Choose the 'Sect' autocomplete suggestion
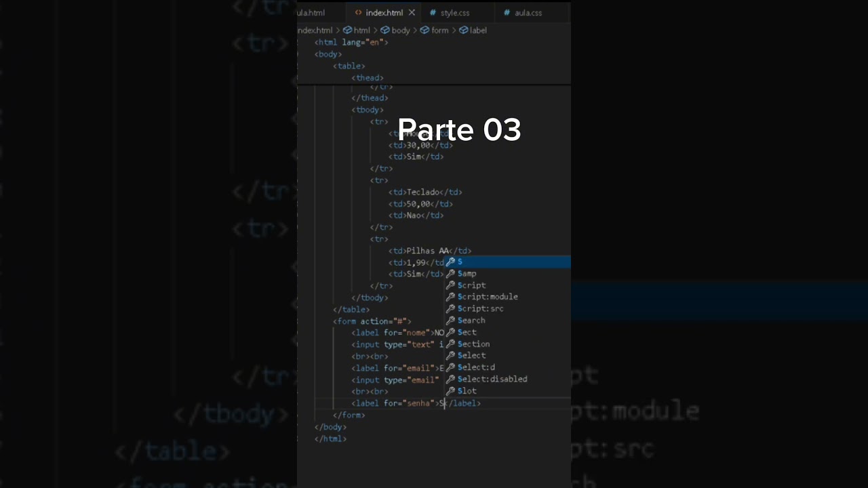Image resolution: width=868 pixels, height=488 pixels. pyautogui.click(x=507, y=332)
